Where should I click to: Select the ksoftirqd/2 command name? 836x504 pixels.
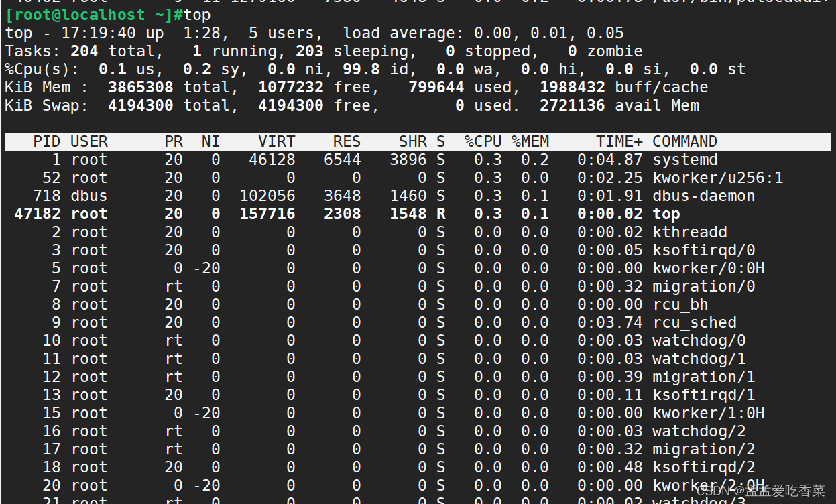tap(704, 467)
